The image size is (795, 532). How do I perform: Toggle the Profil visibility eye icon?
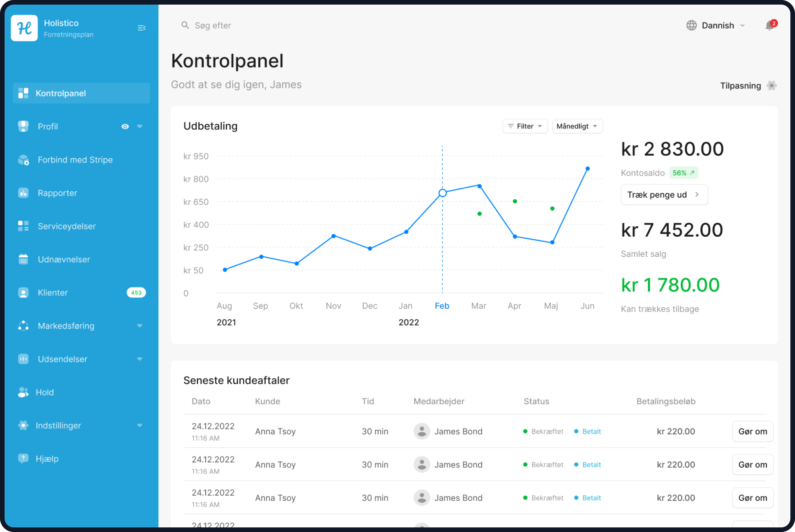coord(125,126)
